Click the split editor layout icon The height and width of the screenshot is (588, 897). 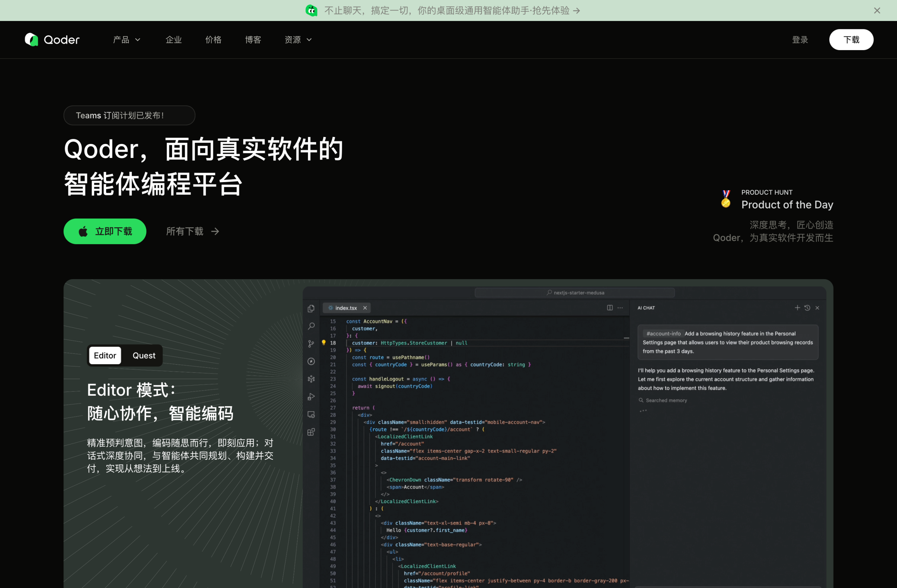[609, 308]
